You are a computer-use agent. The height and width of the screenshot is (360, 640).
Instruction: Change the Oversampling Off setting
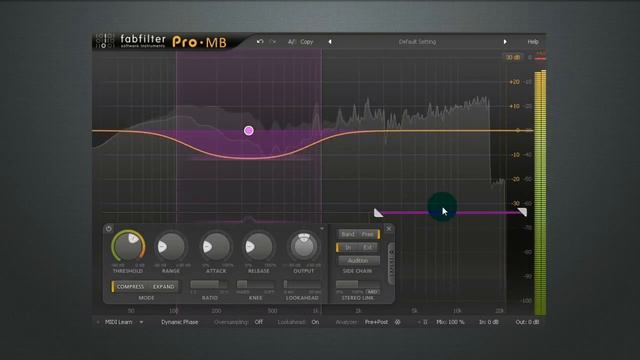pos(259,322)
